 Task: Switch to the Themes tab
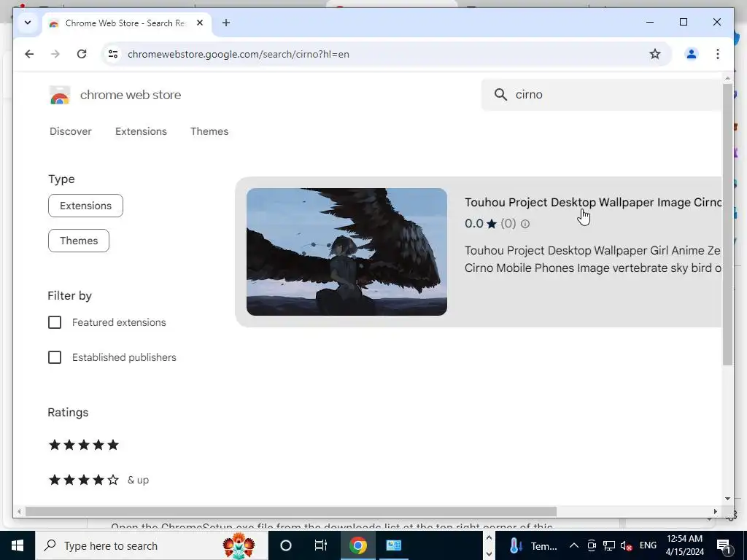[209, 131]
